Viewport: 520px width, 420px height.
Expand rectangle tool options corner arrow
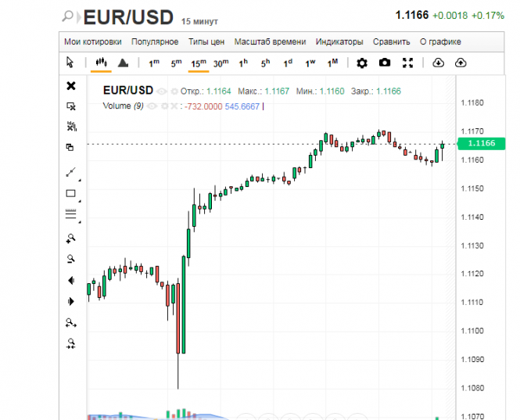click(x=80, y=201)
